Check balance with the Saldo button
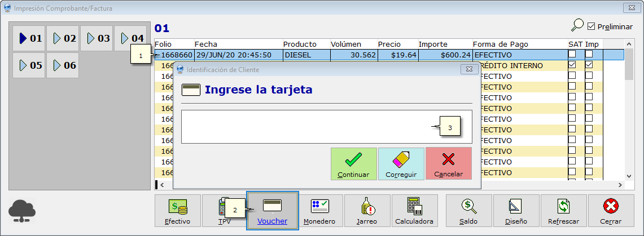The image size is (644, 236). (x=469, y=211)
